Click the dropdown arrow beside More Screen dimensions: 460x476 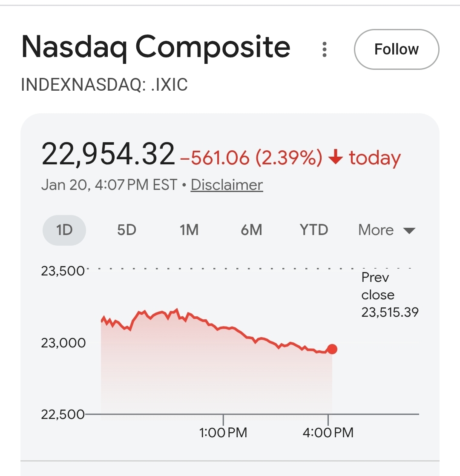pos(409,231)
